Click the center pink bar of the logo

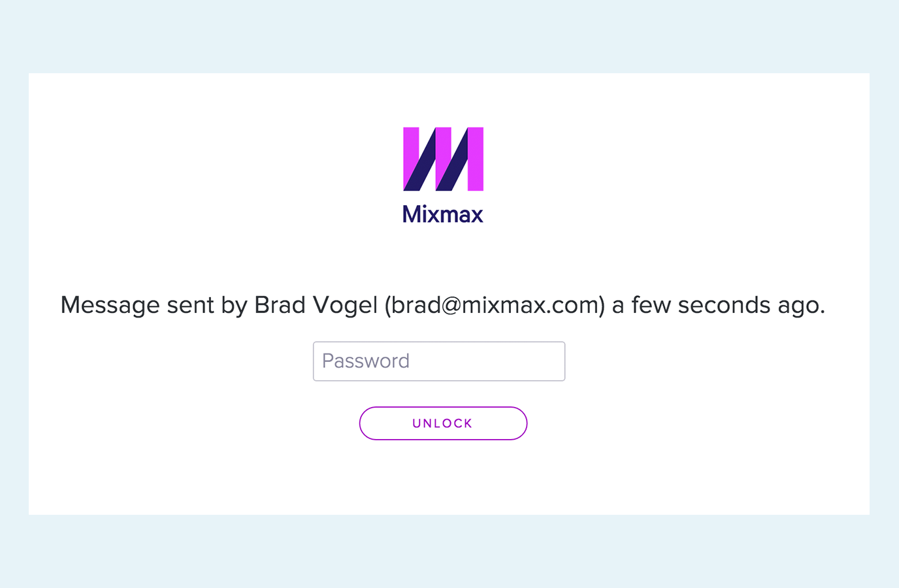[x=443, y=150]
